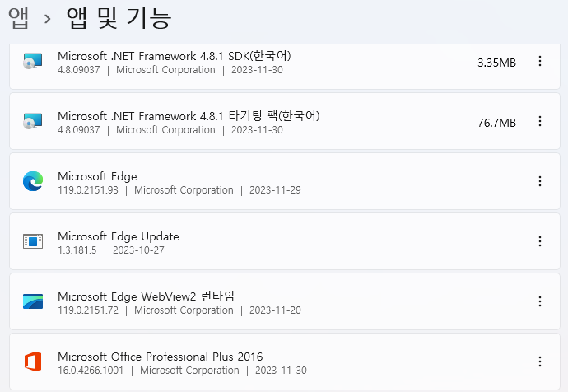
Task: Click version 1.3.181.5 of Edge Update
Action: click(77, 250)
